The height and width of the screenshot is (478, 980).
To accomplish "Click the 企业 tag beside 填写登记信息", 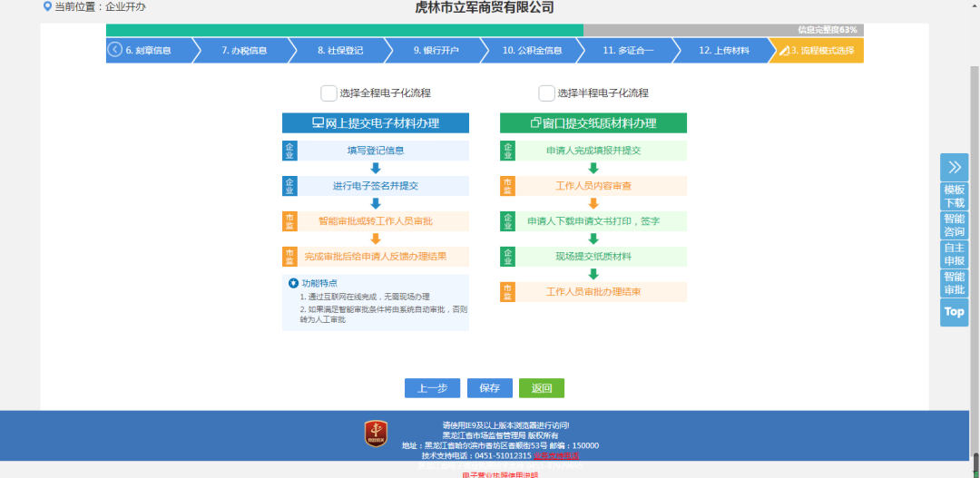I will 289,151.
